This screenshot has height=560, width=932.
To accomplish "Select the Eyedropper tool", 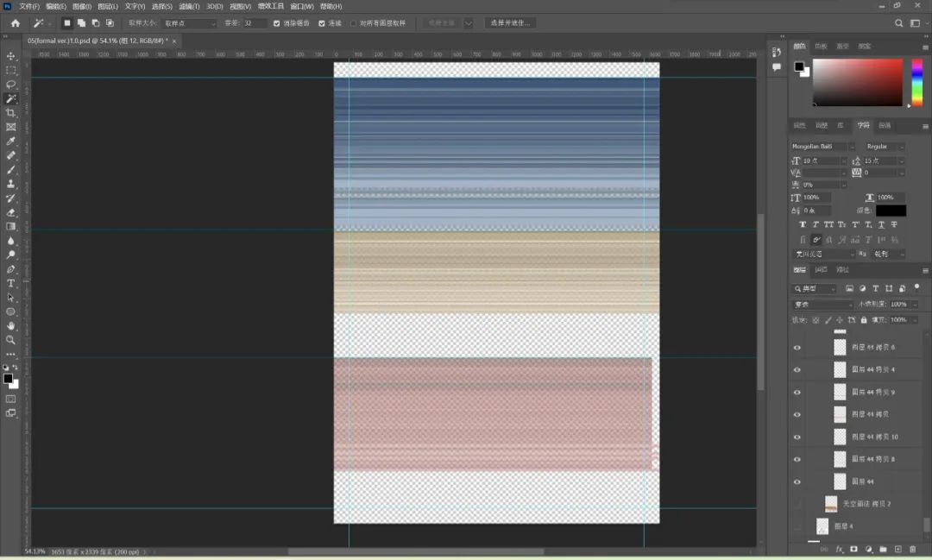I will pos(10,142).
